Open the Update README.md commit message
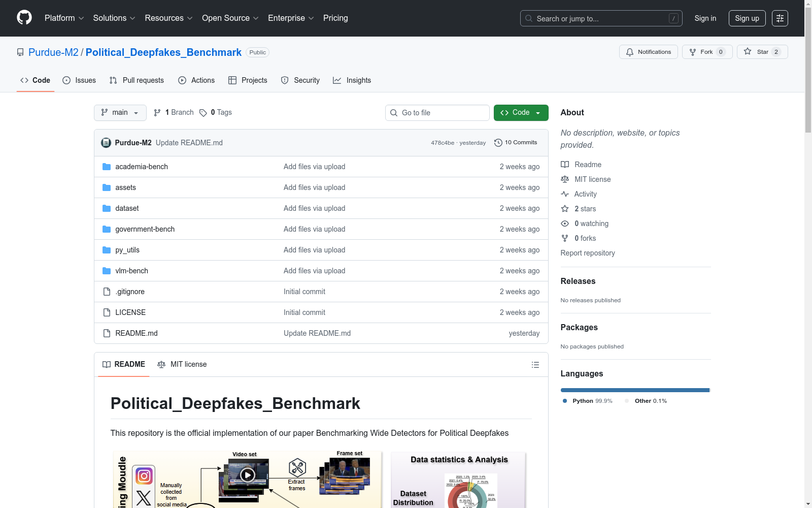 pyautogui.click(x=189, y=143)
